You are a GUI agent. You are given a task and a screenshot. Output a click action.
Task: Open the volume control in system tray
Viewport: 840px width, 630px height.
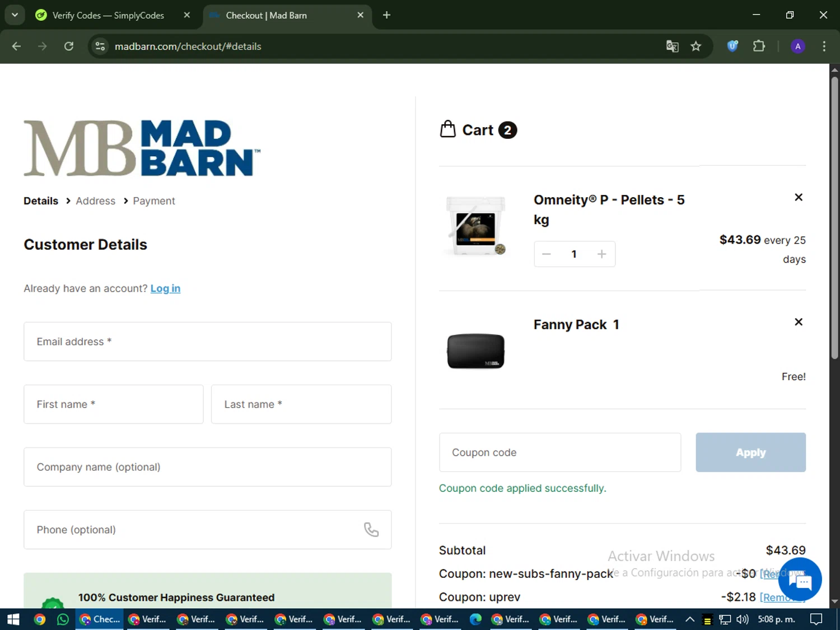coord(743,619)
